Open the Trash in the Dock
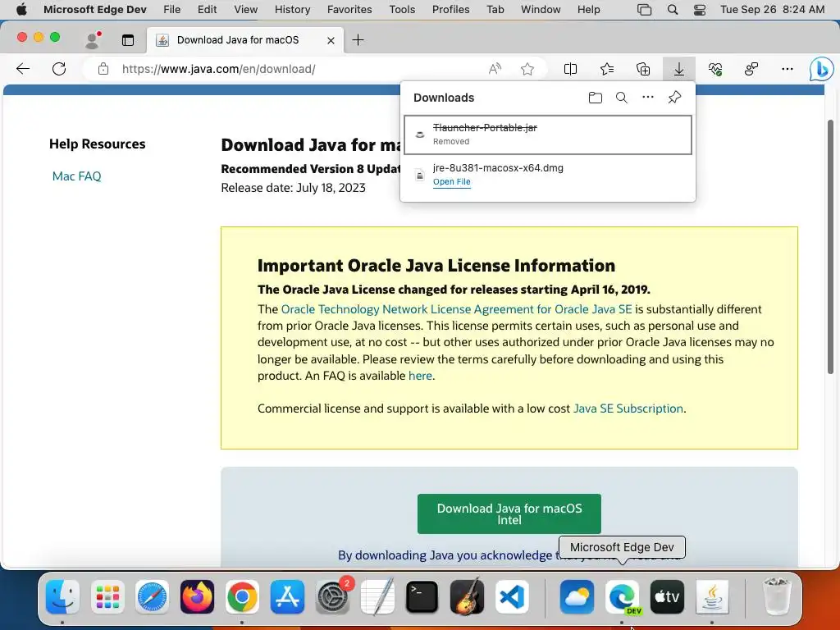 click(x=776, y=596)
